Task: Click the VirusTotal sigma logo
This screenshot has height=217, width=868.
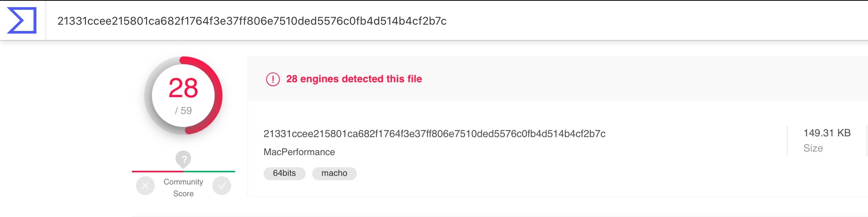Action: pos(22,20)
